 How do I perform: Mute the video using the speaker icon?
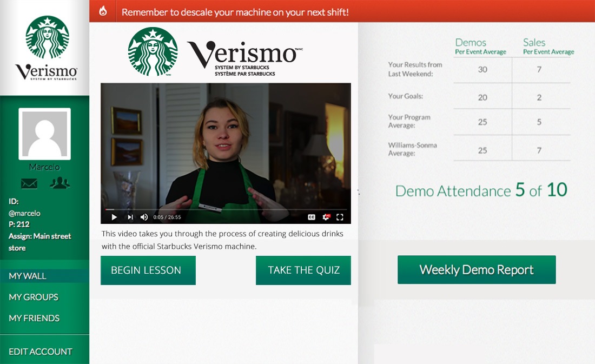click(x=144, y=217)
